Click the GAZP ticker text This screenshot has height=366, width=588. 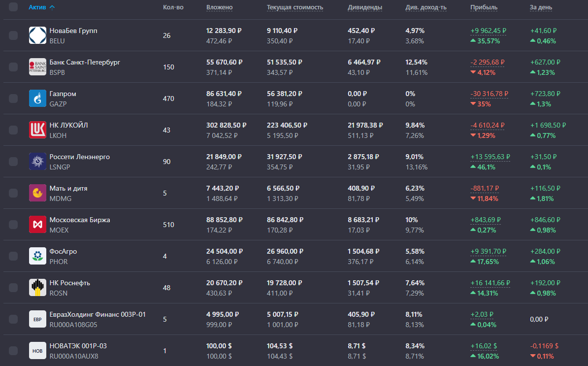click(x=58, y=104)
